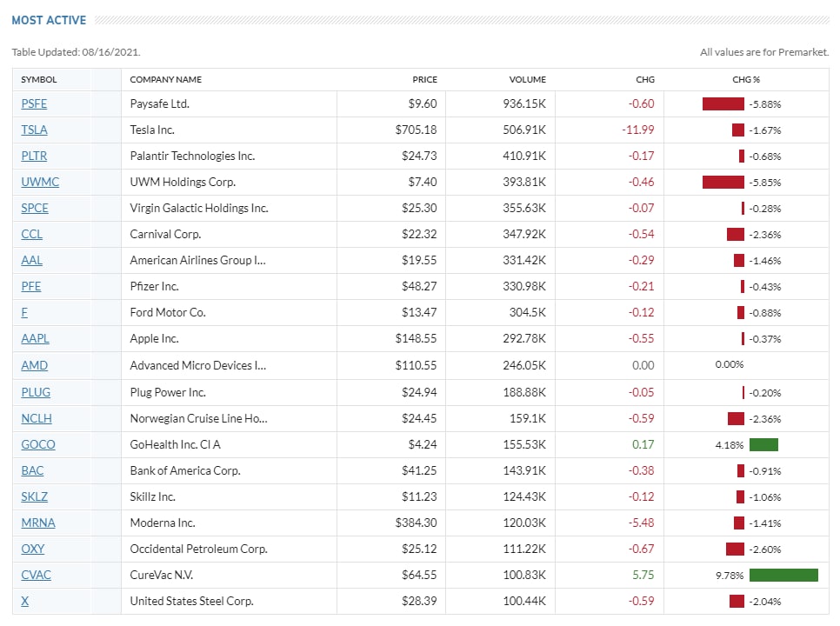Open the BAC symbol link
Image resolution: width=840 pixels, height=626 pixels.
click(32, 470)
